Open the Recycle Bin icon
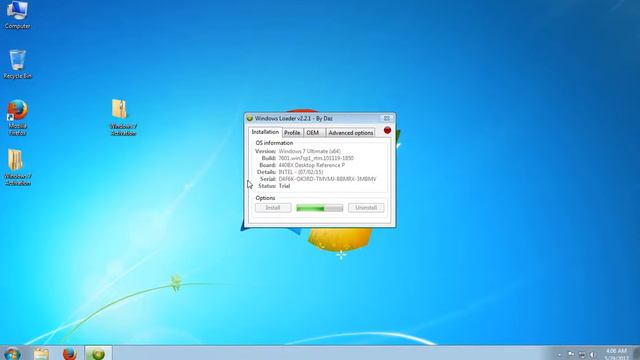Screen dimensions: 640x360 [17, 64]
